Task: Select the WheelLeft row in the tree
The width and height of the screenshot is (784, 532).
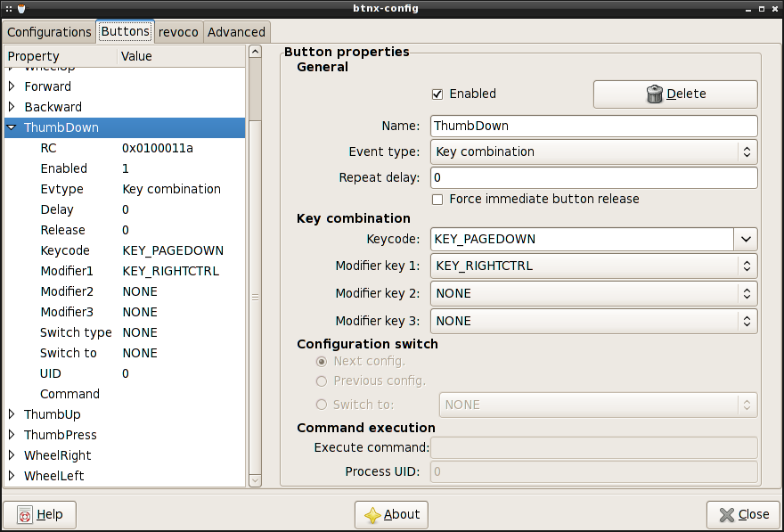Action: (x=125, y=476)
